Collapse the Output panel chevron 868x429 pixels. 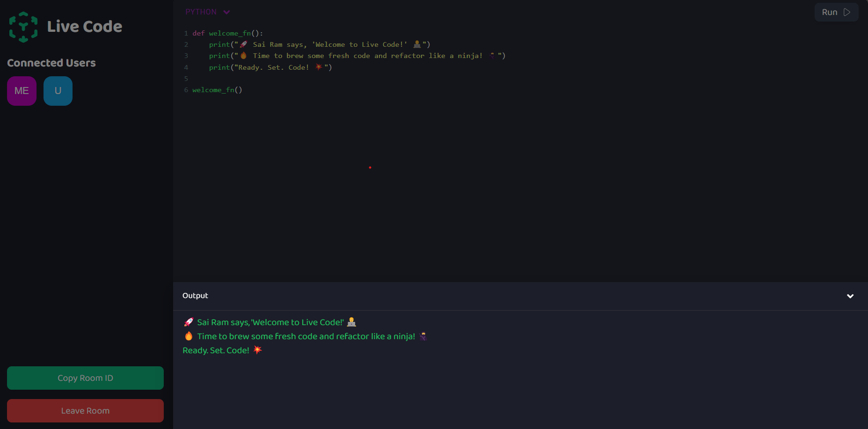850,296
